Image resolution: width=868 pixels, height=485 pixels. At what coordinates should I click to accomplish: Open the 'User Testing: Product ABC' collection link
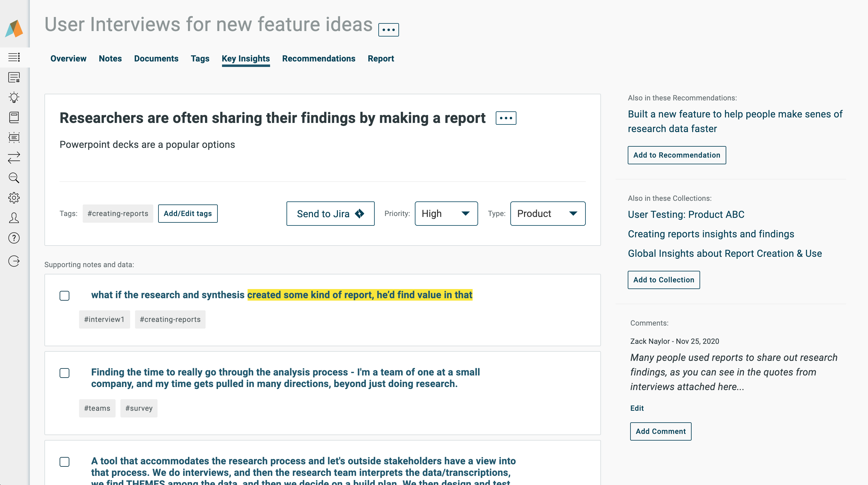[x=686, y=215]
